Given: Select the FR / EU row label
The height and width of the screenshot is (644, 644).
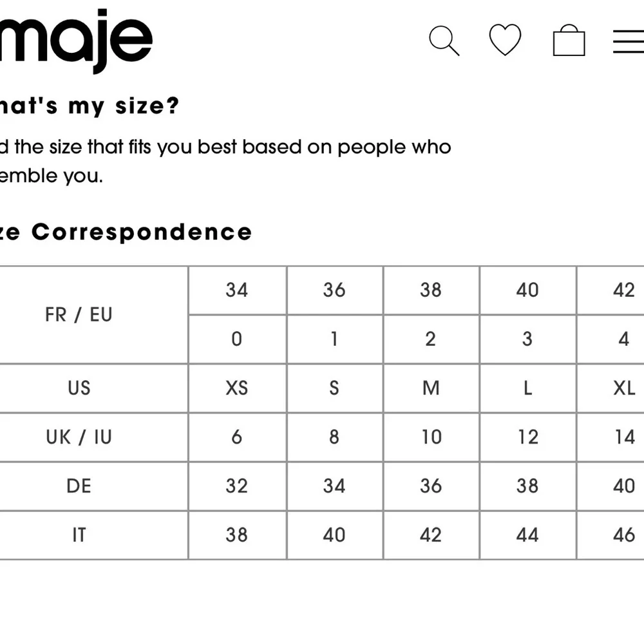Looking at the screenshot, I should pos(79,315).
